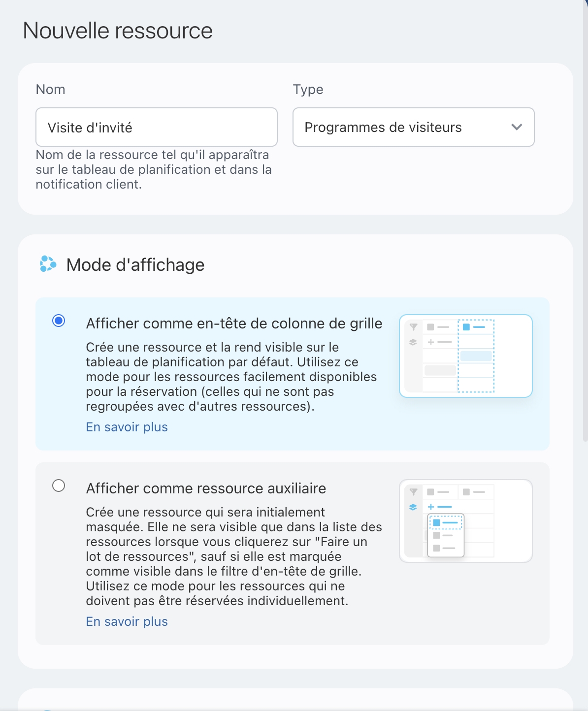The height and width of the screenshot is (711, 588).
Task: Click the grid column header illustration thumbnail
Action: (x=465, y=356)
